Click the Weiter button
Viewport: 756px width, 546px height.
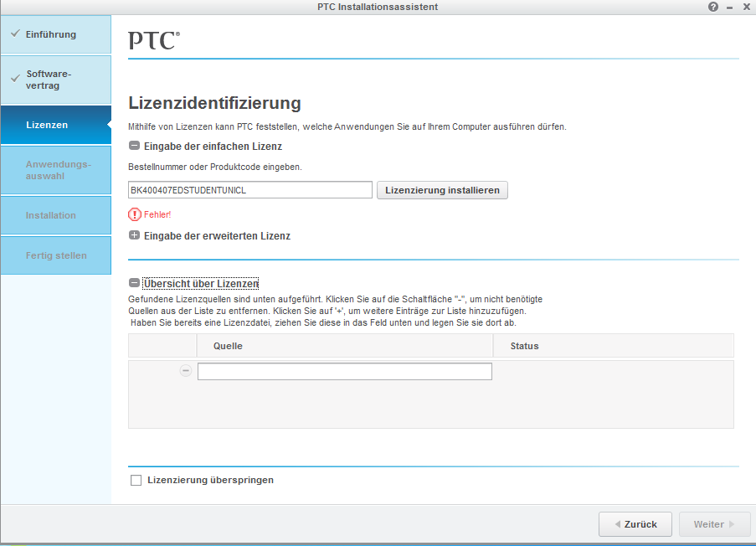tap(714, 524)
